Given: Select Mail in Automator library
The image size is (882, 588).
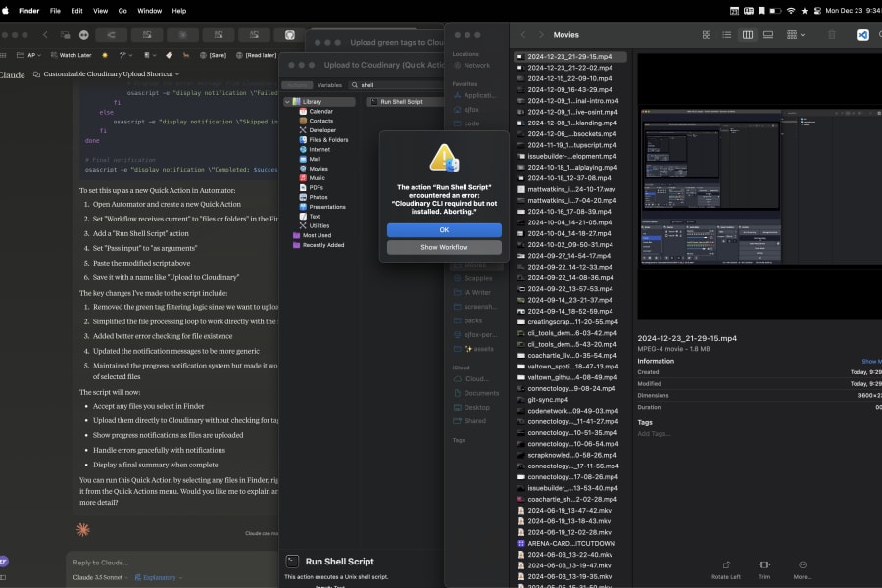Looking at the screenshot, I should (315, 159).
